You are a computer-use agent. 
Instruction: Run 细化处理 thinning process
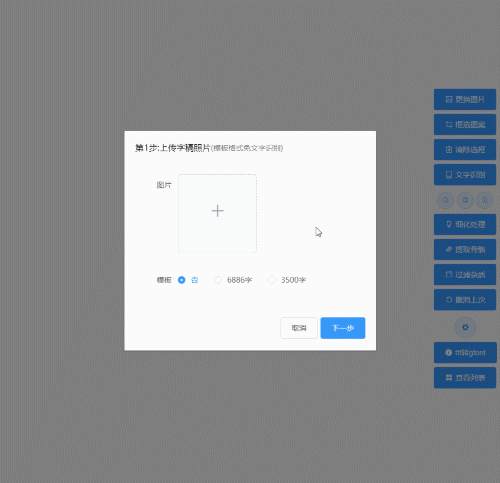(x=465, y=224)
